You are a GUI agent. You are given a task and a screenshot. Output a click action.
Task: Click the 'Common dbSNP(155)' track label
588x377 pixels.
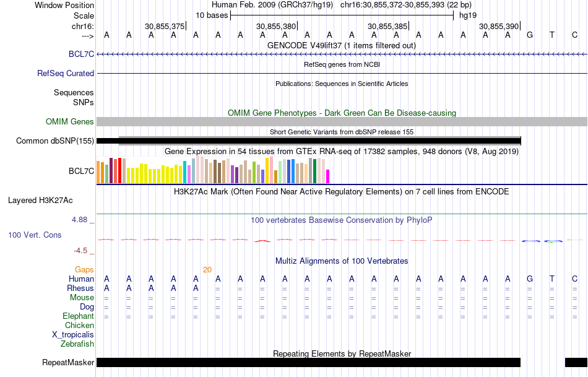pos(54,141)
